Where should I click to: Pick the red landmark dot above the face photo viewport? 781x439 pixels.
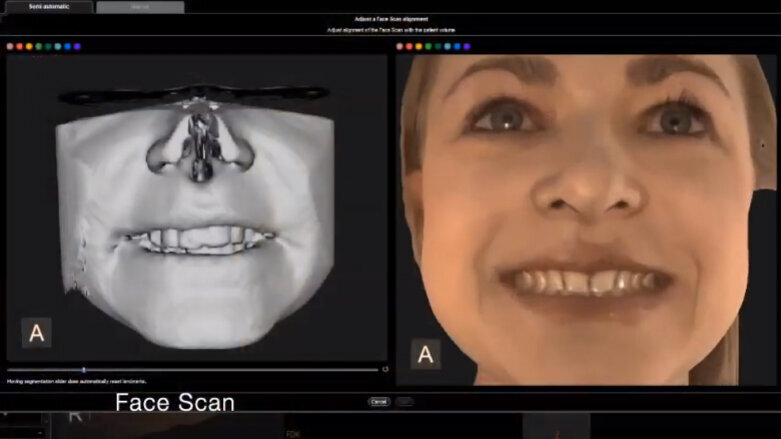tap(409, 46)
